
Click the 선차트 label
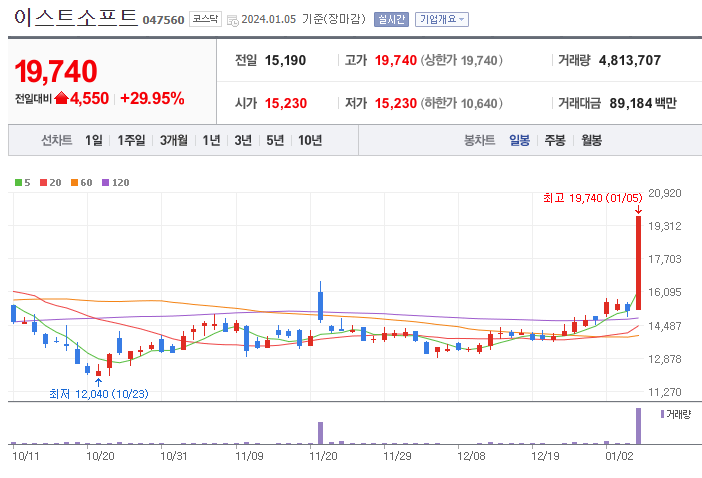point(56,141)
